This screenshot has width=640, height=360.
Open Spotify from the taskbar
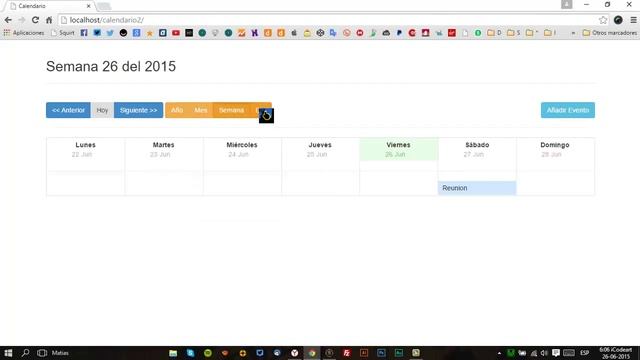click(208, 353)
